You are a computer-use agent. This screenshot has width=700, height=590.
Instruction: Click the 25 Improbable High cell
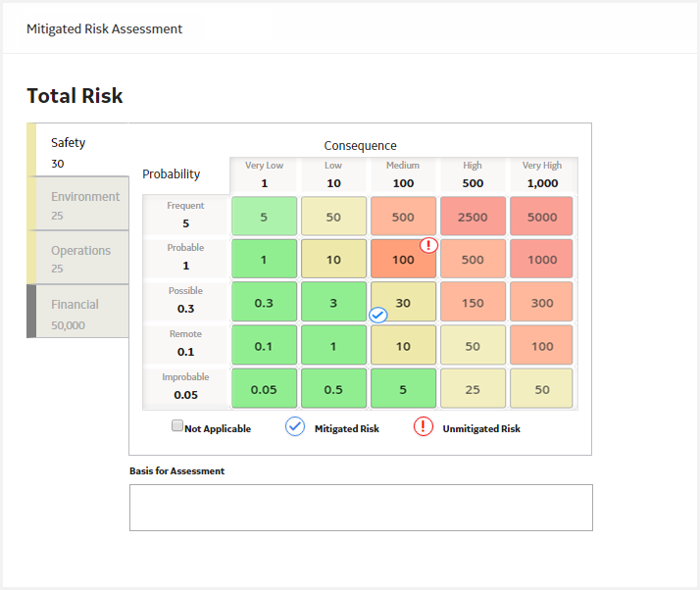[x=473, y=388]
